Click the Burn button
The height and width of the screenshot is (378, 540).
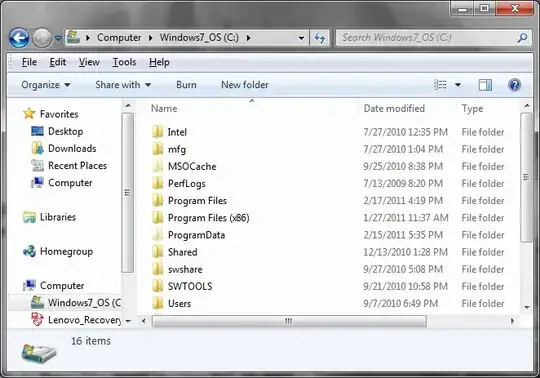point(186,85)
